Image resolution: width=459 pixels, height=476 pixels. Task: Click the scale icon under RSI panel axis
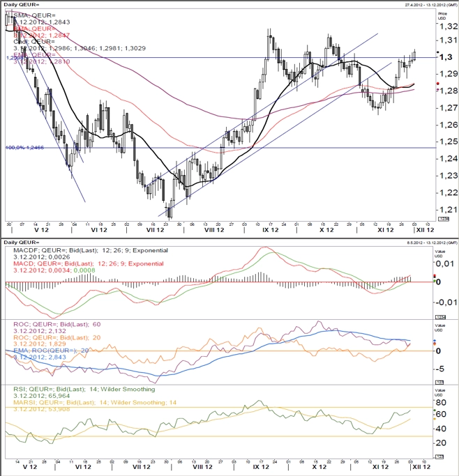click(x=439, y=456)
